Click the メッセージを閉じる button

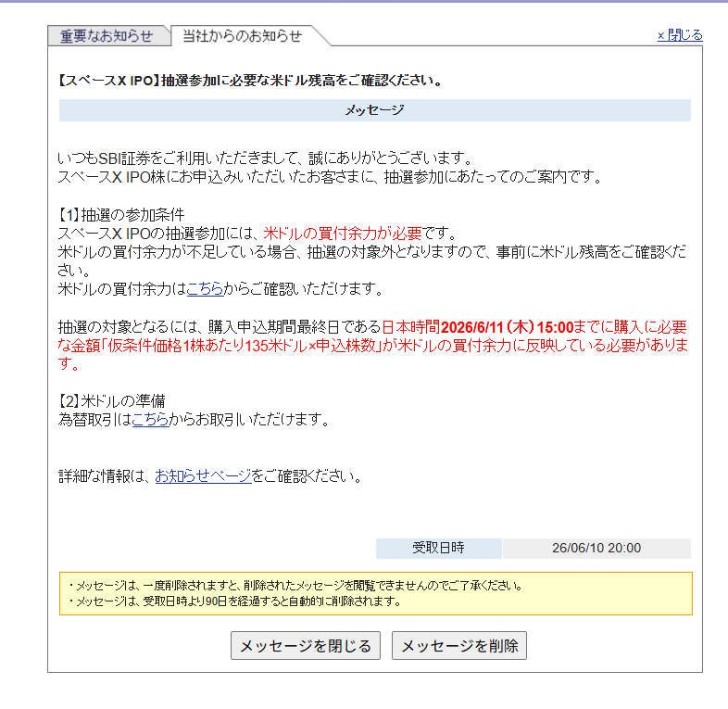[x=306, y=645]
